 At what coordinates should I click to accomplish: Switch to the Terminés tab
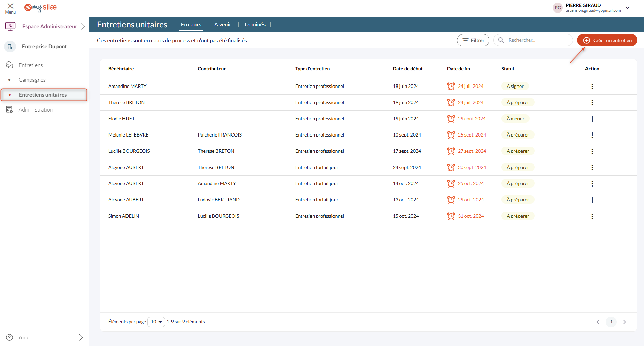[254, 25]
